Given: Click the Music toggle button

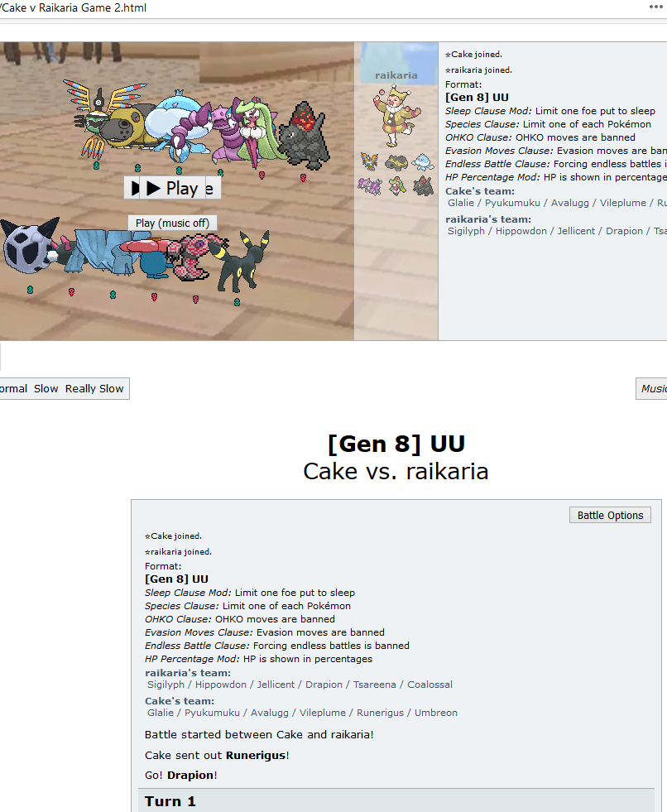Looking at the screenshot, I should 651,388.
